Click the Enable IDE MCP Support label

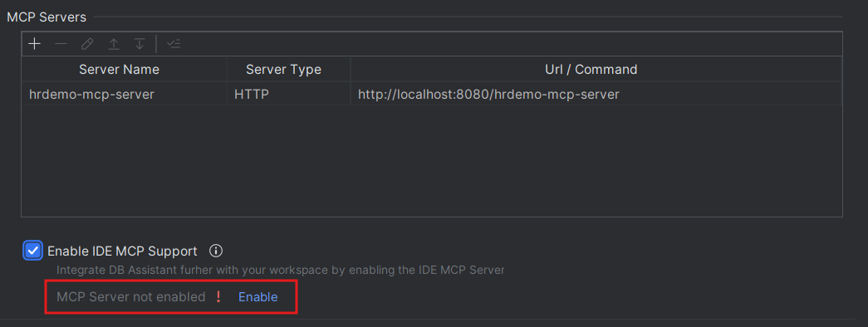pos(122,251)
